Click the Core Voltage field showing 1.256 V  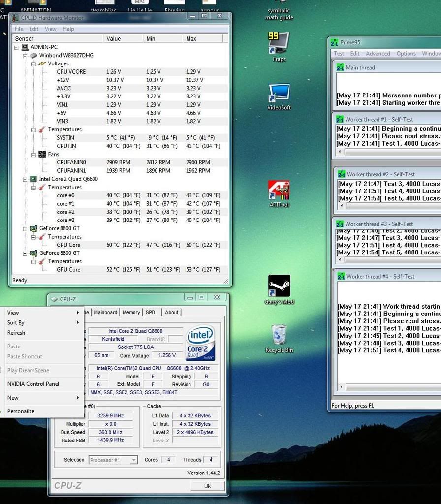[x=167, y=355]
